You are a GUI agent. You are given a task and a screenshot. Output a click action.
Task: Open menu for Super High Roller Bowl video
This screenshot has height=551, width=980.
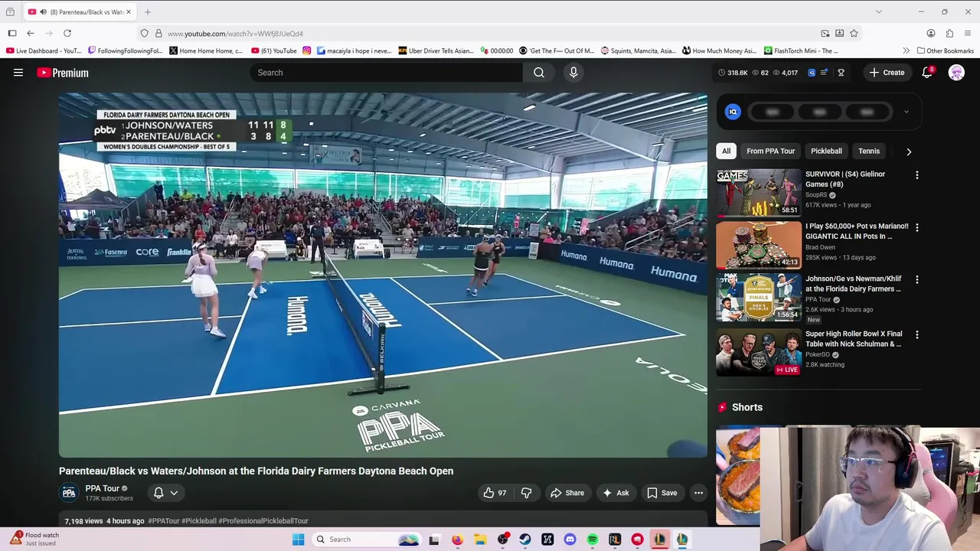tap(916, 335)
